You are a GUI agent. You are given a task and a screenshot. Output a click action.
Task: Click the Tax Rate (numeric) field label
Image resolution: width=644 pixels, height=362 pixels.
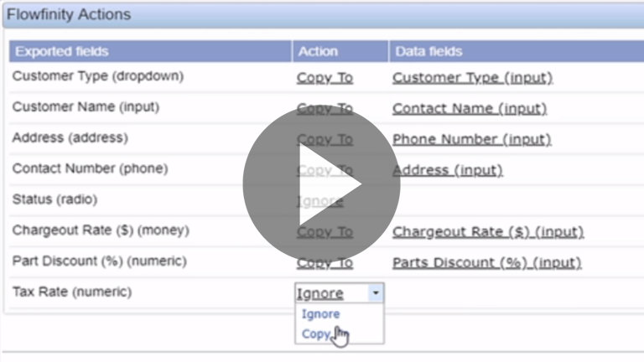click(x=72, y=292)
